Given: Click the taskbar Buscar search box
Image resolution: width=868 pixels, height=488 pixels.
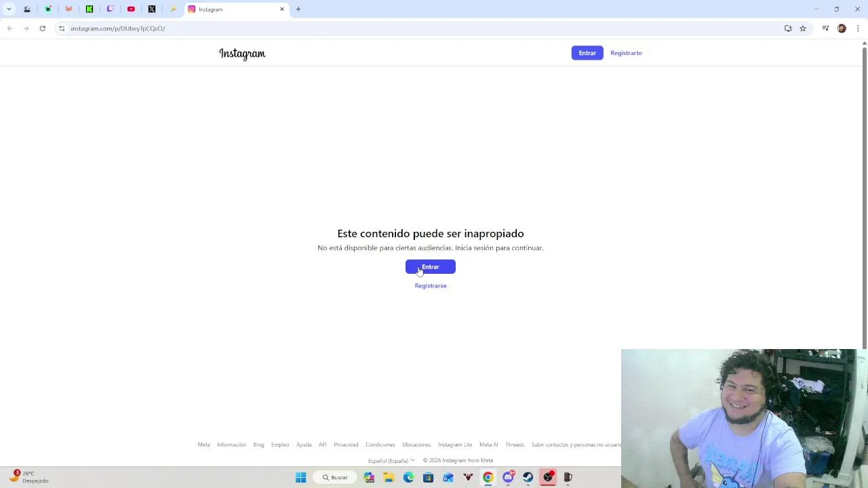Looking at the screenshot, I should pyautogui.click(x=336, y=477).
